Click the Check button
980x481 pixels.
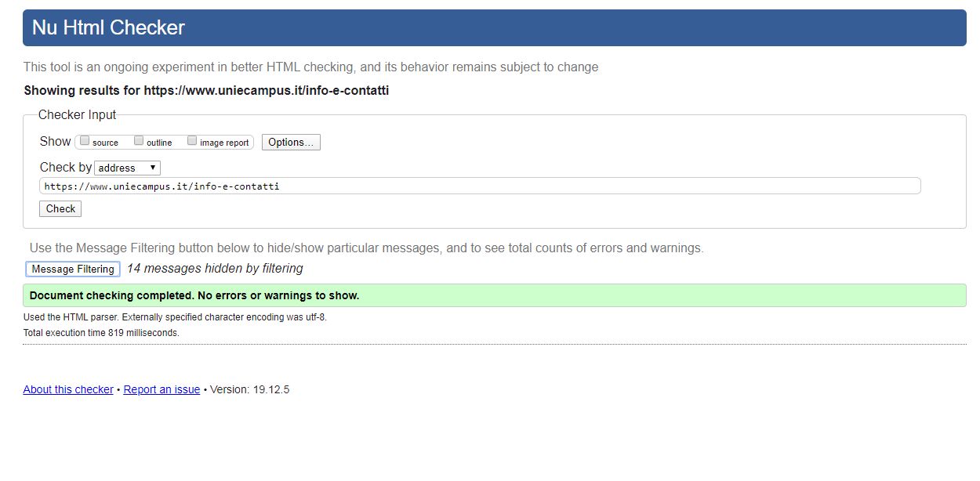pyautogui.click(x=60, y=209)
